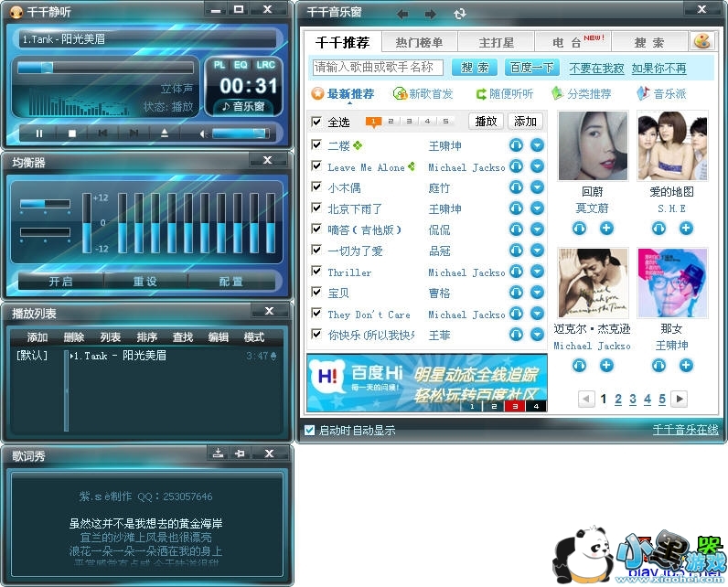This screenshot has width=728, height=587.
Task: Toggle equalizer with the EQ button
Action: tap(241, 65)
